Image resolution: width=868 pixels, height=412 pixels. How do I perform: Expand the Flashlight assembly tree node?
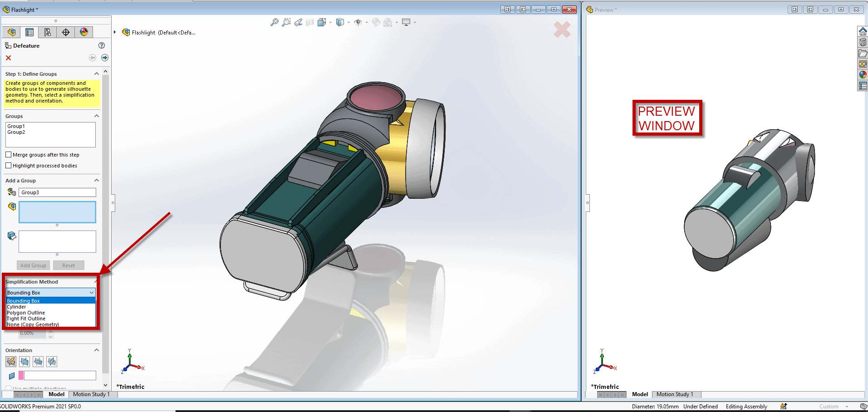115,32
